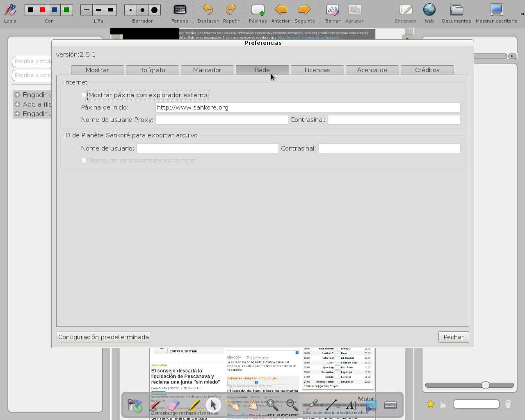Toggle the restore credentials on restart checkbox
The height and width of the screenshot is (420, 525).
[x=84, y=161]
